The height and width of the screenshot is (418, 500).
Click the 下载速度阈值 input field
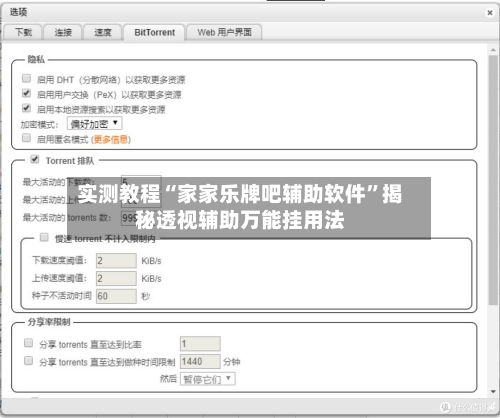116,261
